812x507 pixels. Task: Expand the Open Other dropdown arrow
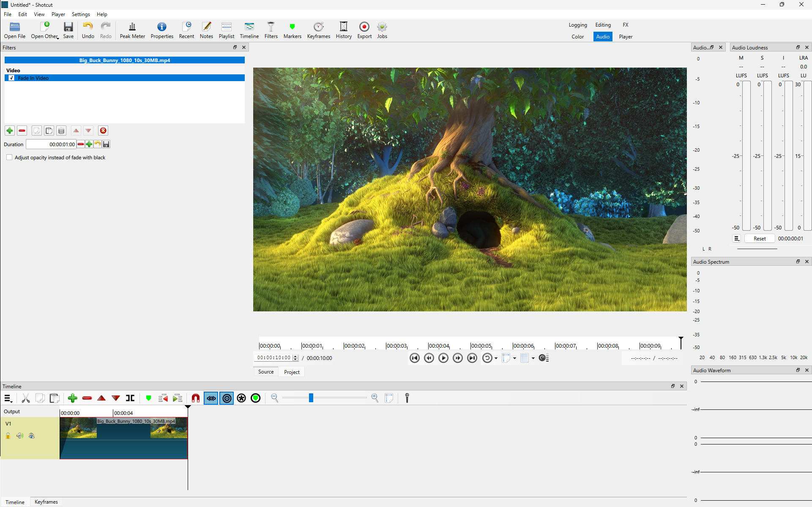[58, 38]
